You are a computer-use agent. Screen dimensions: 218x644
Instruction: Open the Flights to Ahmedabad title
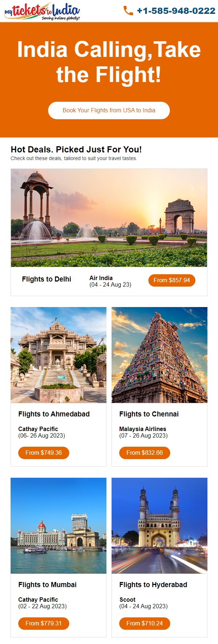pyautogui.click(x=54, y=414)
